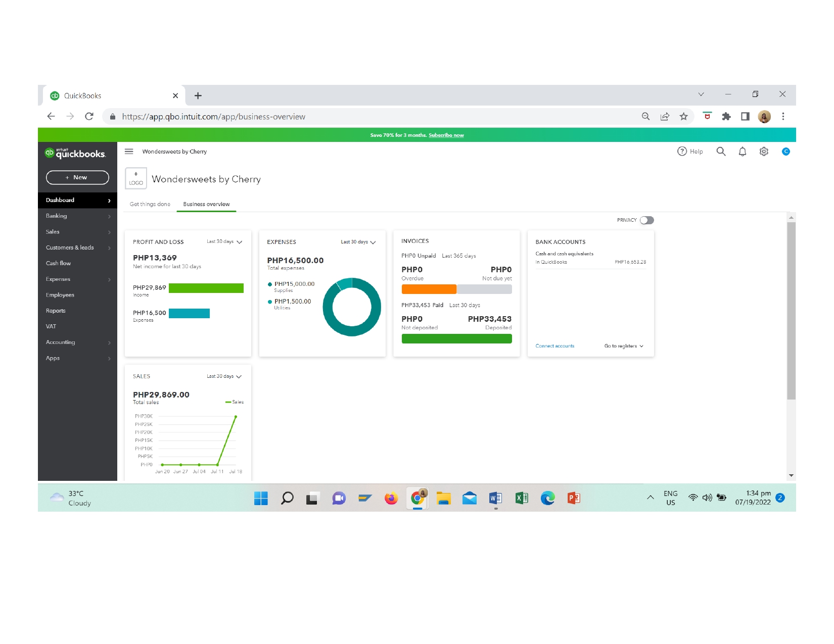Click the browser address bar URL
Image resolution: width=834 pixels, height=644 pixels.
click(214, 117)
